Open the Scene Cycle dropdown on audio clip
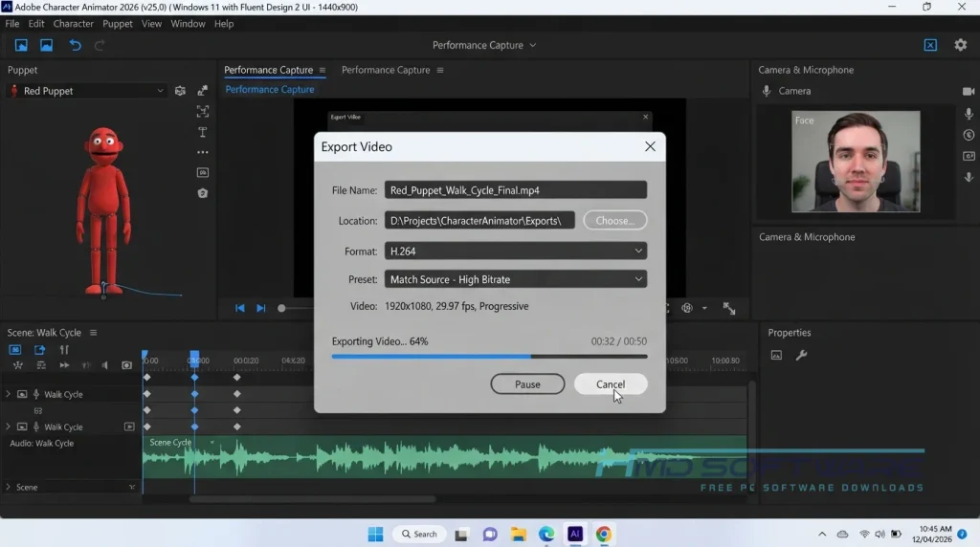Viewport: 980px width, 547px height. coord(212,442)
